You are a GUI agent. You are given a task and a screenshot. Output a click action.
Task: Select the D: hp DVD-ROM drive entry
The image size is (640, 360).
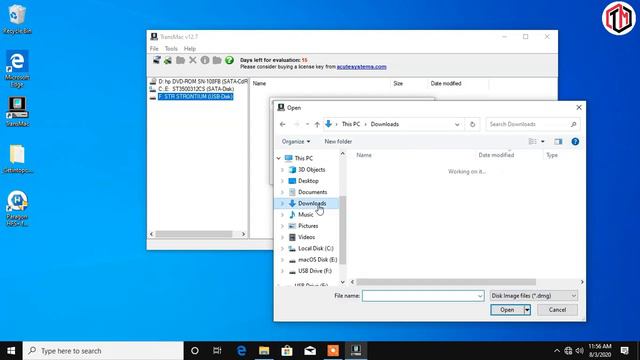click(199, 82)
